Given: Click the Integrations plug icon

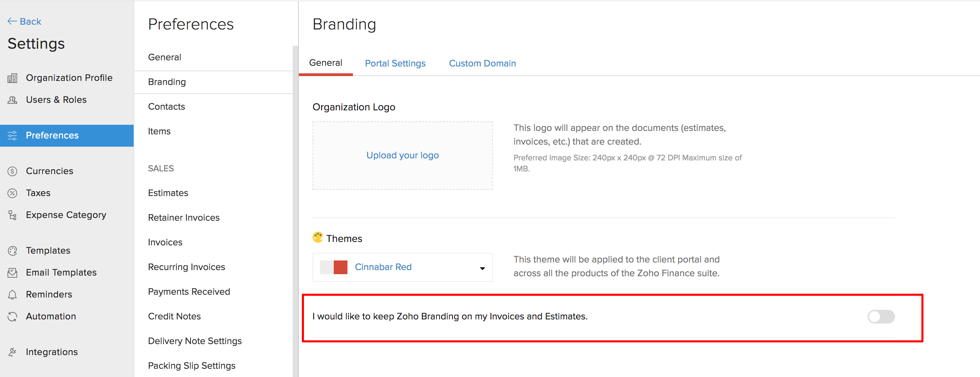Looking at the screenshot, I should point(12,352).
